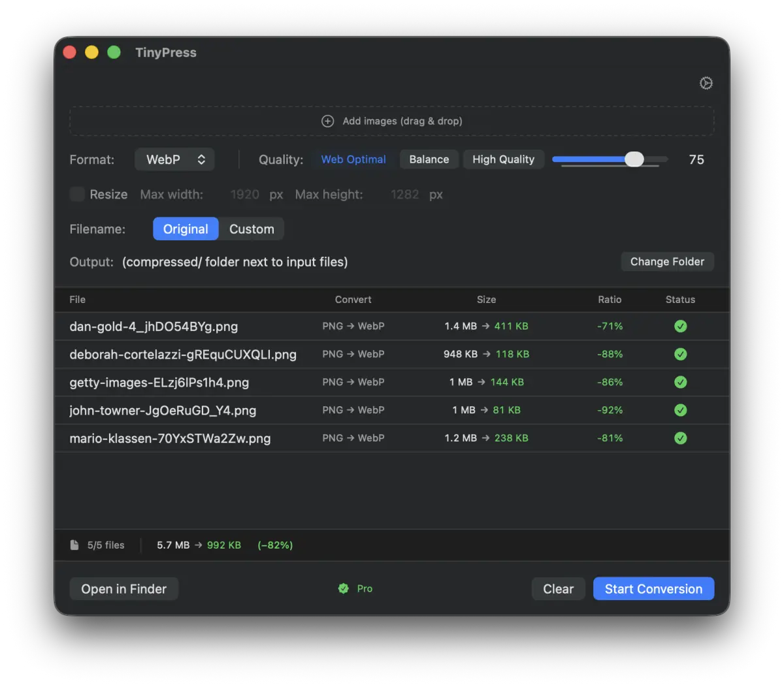Click status checkmark on john-towner row
Viewport: 784px width, 687px height.
point(680,410)
